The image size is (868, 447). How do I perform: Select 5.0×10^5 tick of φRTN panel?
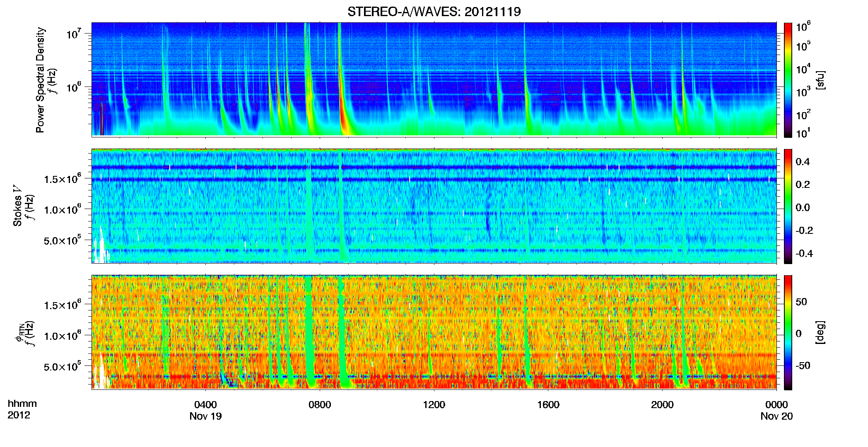[x=62, y=366]
